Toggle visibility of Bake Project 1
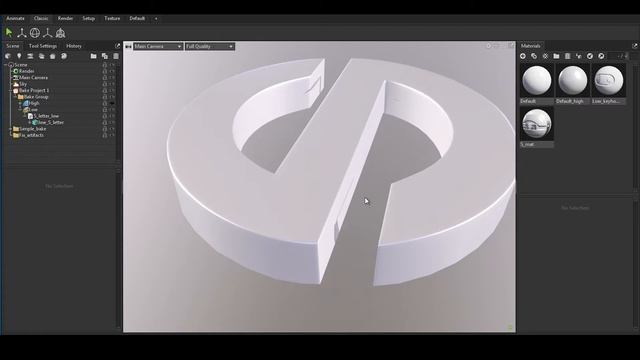The image size is (640, 360). 112,90
